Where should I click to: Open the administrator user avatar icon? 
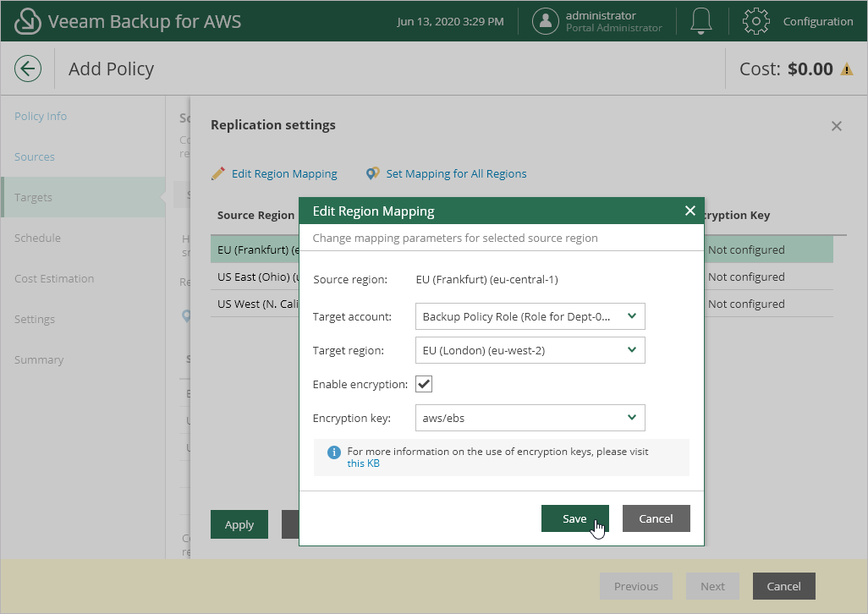(x=546, y=21)
